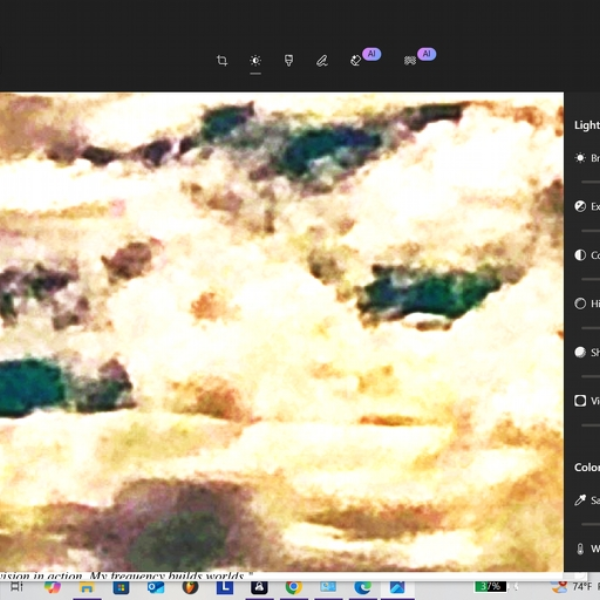Click the Brightness sun icon in Light panel

580,158
